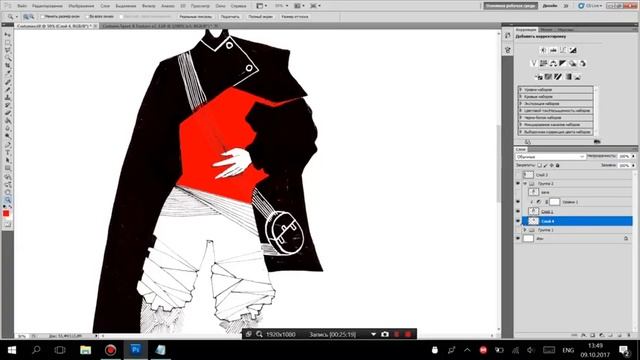Select the Zoom tool in toolbox
The image size is (640, 360).
click(x=7, y=200)
